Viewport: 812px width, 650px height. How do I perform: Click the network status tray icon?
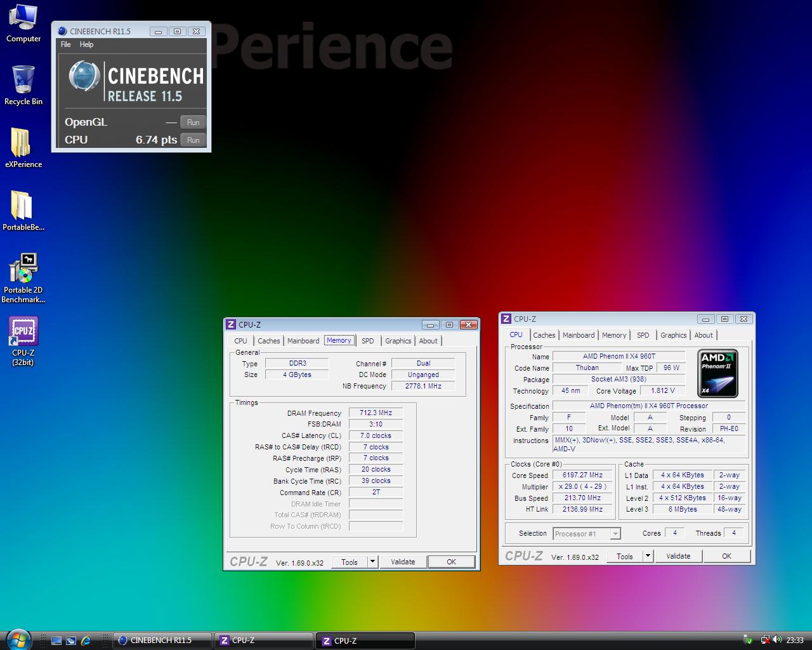(x=765, y=640)
